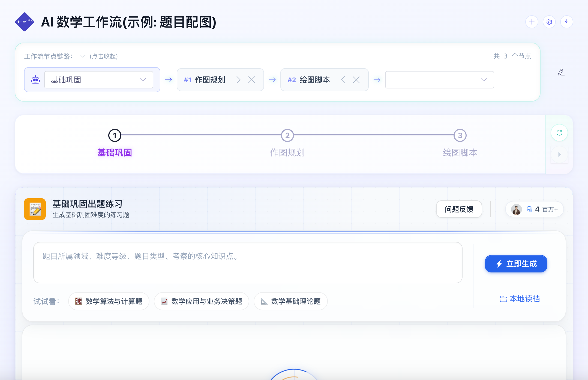Viewport: 588px width, 380px height.
Task: Click the 共 3 个节点 count text
Action: [x=512, y=56]
